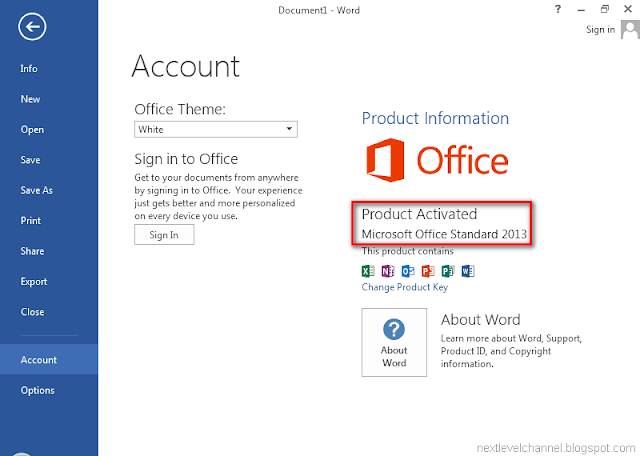This screenshot has width=640, height=456.
Task: Click the Account page title
Action: (186, 66)
